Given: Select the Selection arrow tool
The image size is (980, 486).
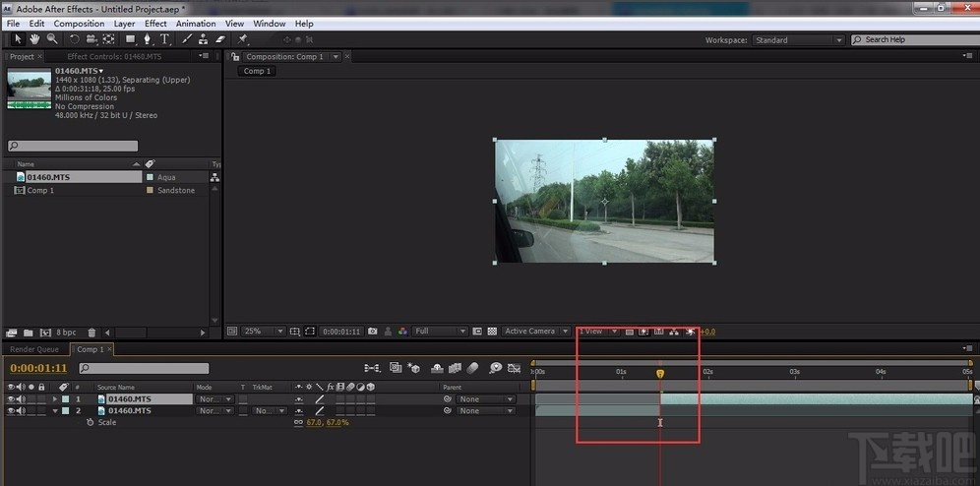Looking at the screenshot, I should [x=18, y=38].
